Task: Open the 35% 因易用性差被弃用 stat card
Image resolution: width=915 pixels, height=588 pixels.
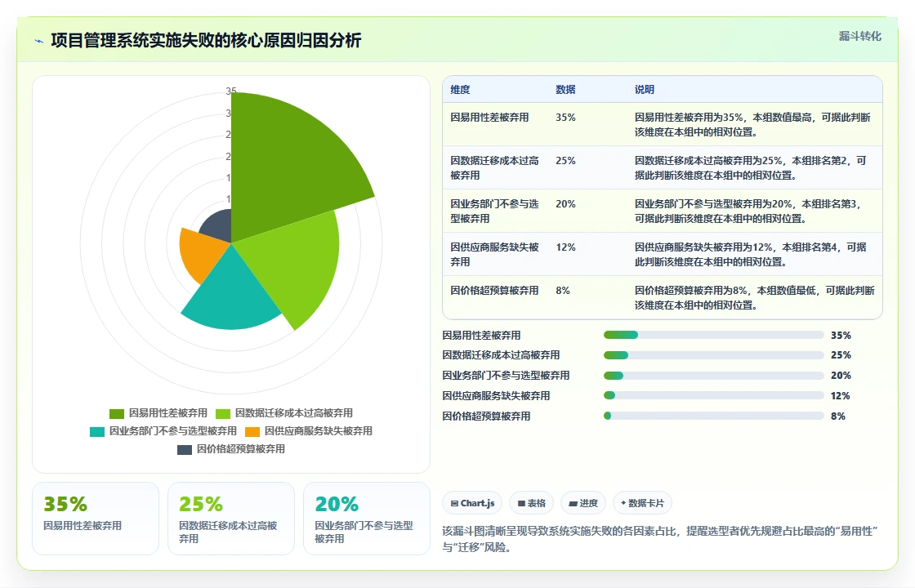Action: pos(96,519)
